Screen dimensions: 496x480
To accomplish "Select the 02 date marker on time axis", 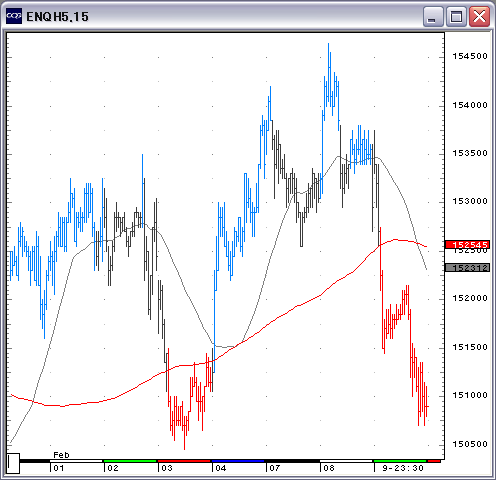I will [x=113, y=468].
